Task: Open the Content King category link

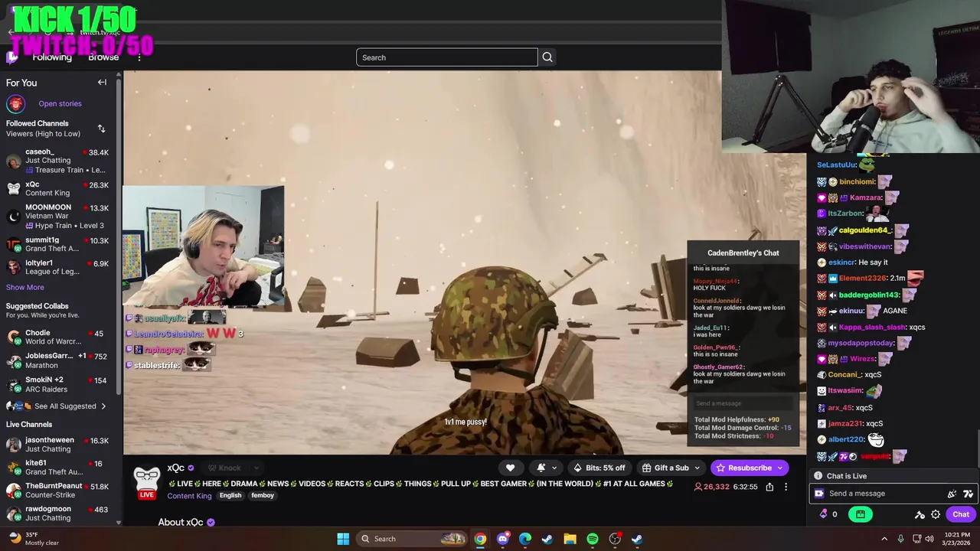Action: point(189,496)
